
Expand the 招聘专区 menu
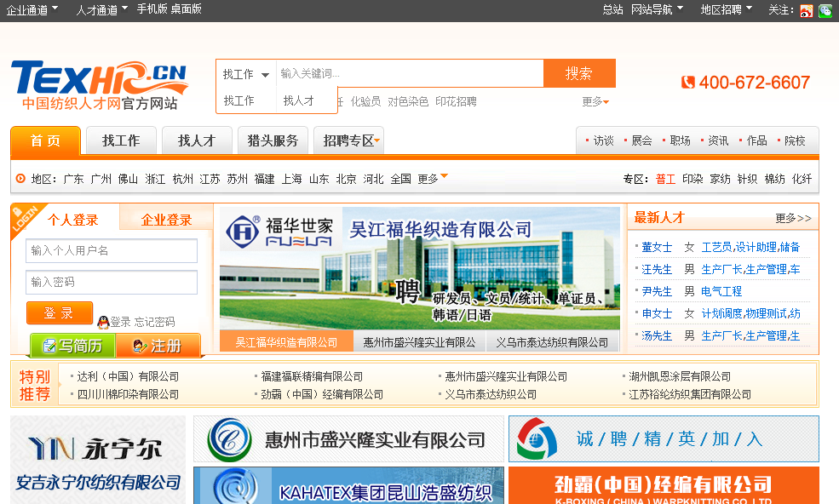tap(351, 140)
